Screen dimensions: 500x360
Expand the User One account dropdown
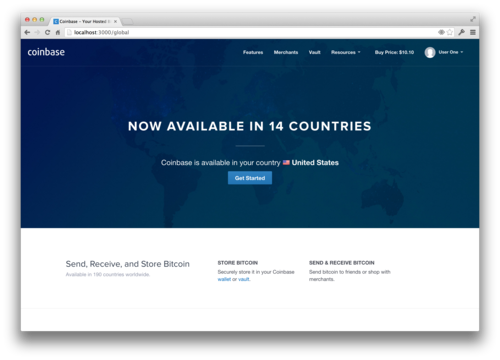pyautogui.click(x=451, y=52)
